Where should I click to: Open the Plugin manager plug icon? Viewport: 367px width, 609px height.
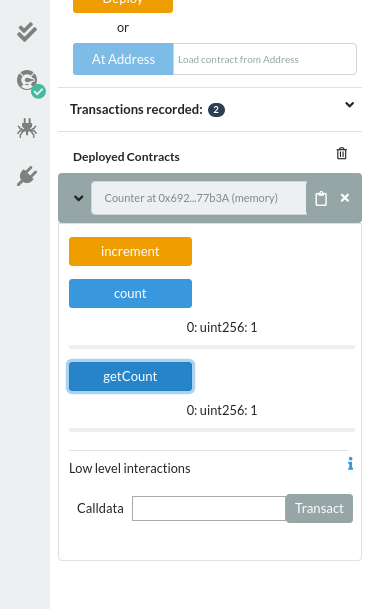coord(27,176)
